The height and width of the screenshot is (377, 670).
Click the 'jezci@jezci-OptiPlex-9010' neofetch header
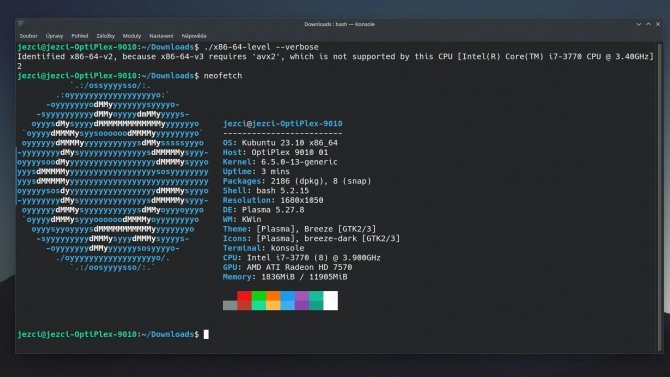282,124
